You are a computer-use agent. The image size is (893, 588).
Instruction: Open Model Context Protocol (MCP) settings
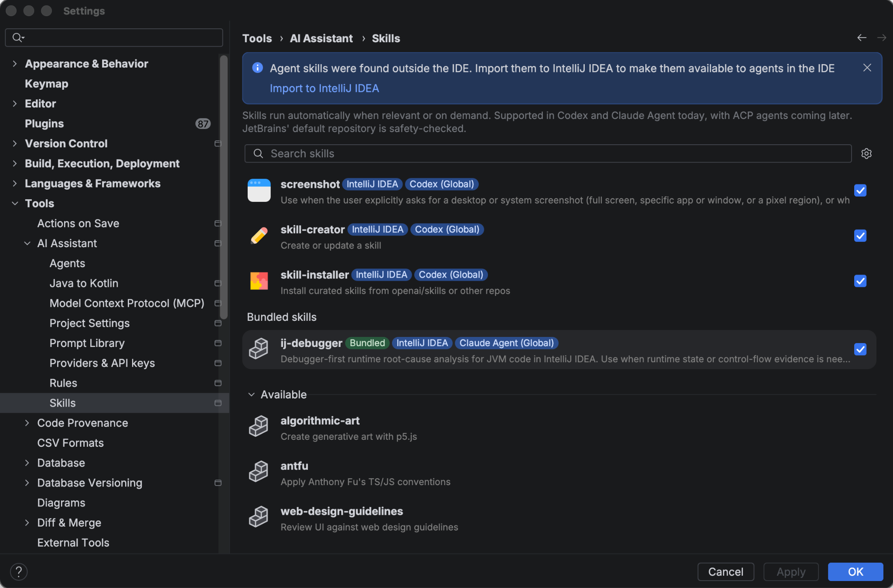(x=127, y=303)
